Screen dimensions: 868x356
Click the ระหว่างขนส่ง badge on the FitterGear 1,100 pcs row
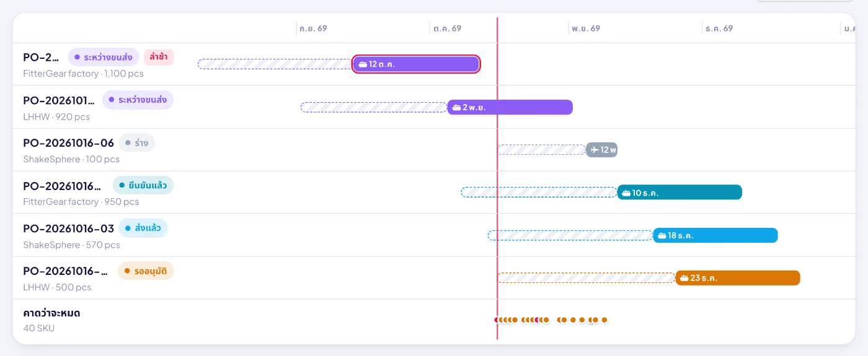pos(104,57)
